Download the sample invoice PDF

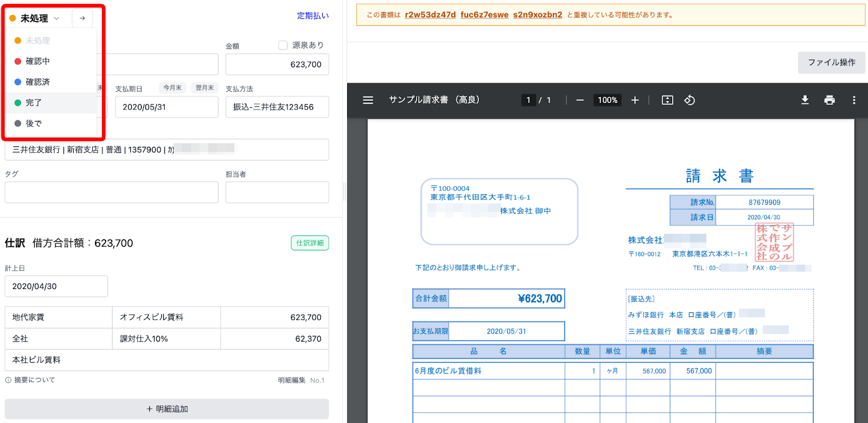pyautogui.click(x=805, y=100)
